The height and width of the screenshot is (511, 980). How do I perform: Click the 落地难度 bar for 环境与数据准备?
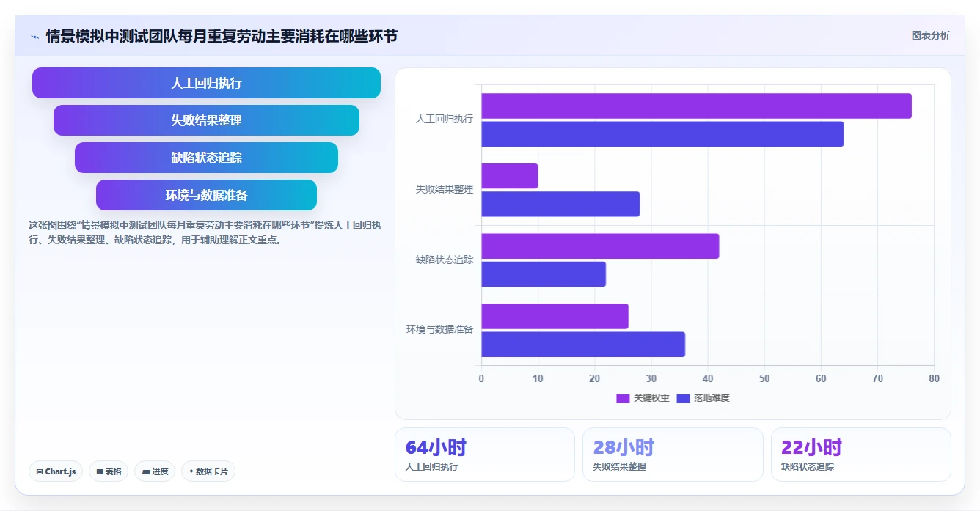[583, 345]
